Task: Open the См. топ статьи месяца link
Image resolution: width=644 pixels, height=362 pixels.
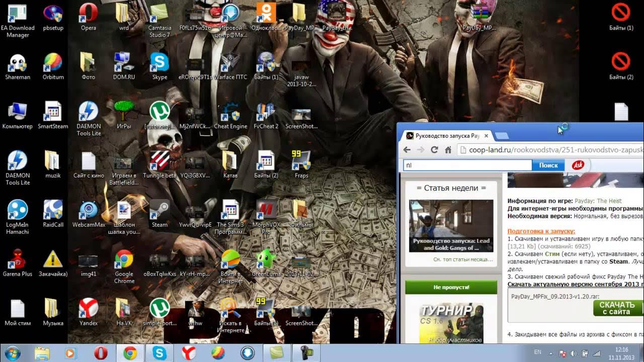Action: coord(463,259)
